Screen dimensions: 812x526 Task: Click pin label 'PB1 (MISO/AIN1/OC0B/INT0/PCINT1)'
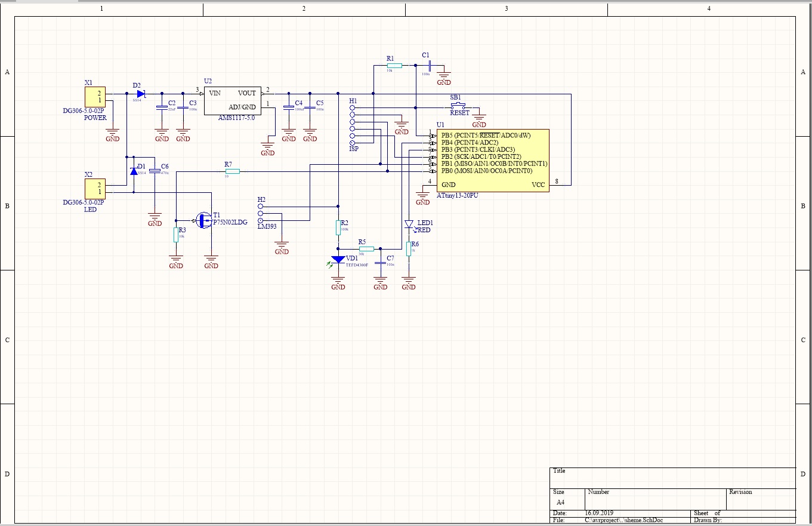[x=495, y=164]
